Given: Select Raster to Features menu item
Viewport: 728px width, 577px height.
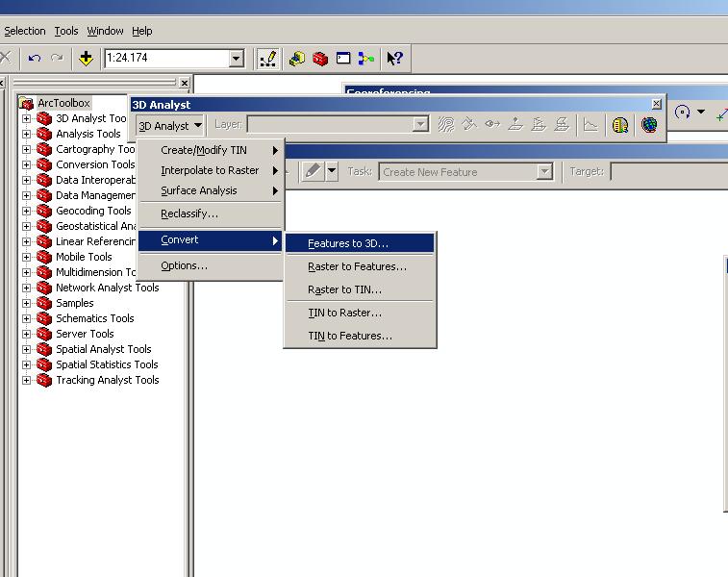Looking at the screenshot, I should click(360, 267).
